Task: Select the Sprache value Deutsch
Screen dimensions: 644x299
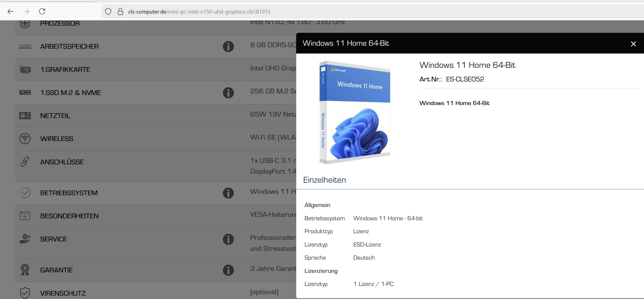Action: [364, 258]
